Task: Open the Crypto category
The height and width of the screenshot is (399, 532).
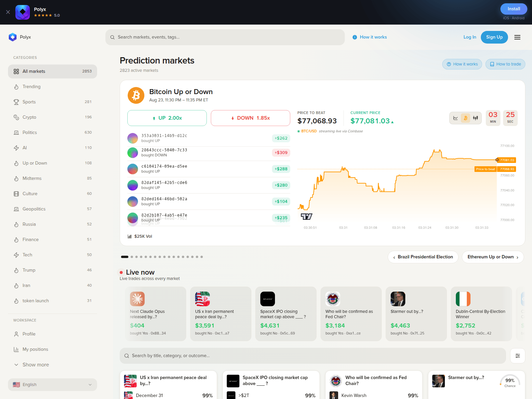Action: (53, 117)
